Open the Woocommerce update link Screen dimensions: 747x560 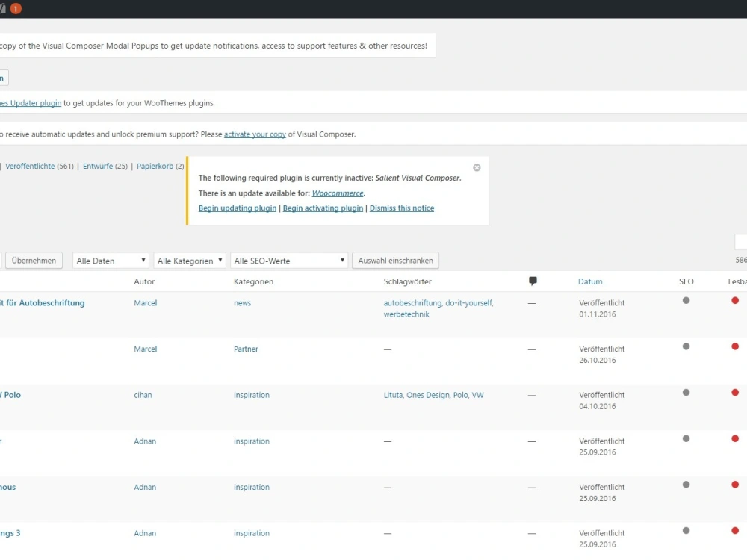pyautogui.click(x=338, y=193)
